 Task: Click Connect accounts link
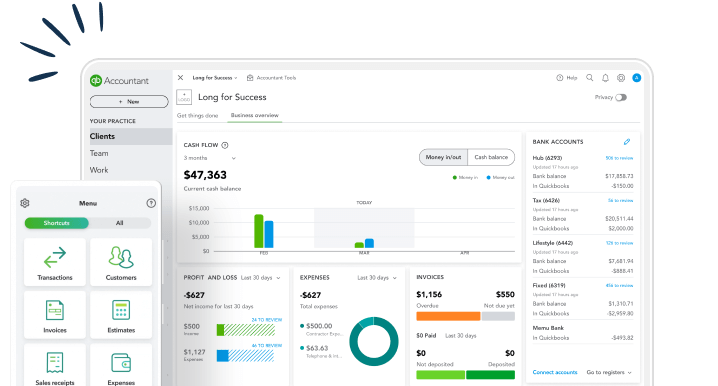tap(555, 372)
